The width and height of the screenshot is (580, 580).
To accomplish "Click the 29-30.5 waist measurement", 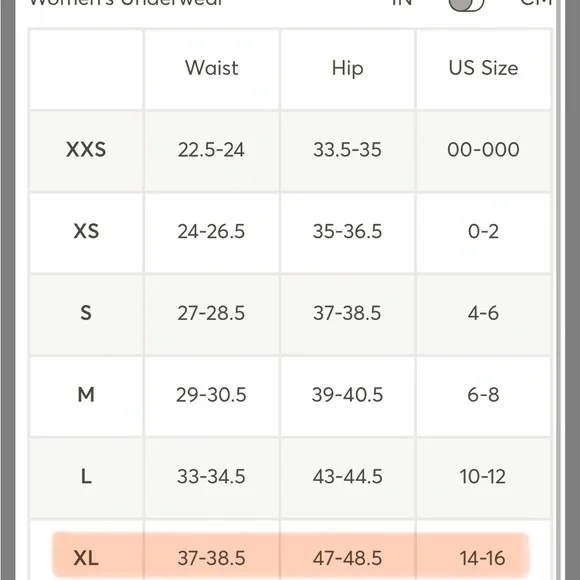I will point(211,395).
